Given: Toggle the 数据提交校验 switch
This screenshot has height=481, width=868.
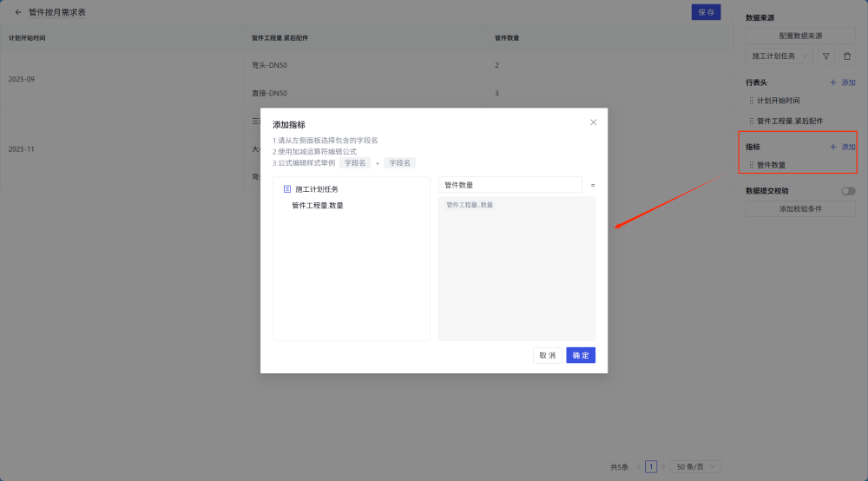Looking at the screenshot, I should pyautogui.click(x=847, y=191).
